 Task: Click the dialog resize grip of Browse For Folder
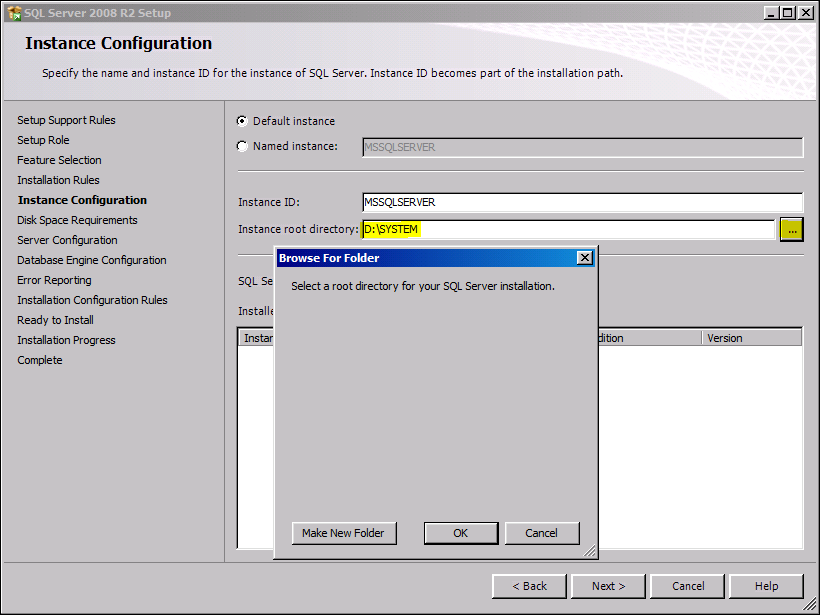coord(589,551)
